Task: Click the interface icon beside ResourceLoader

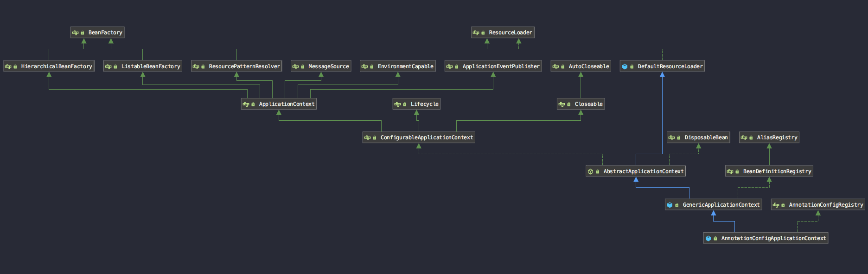Action: coord(476,33)
